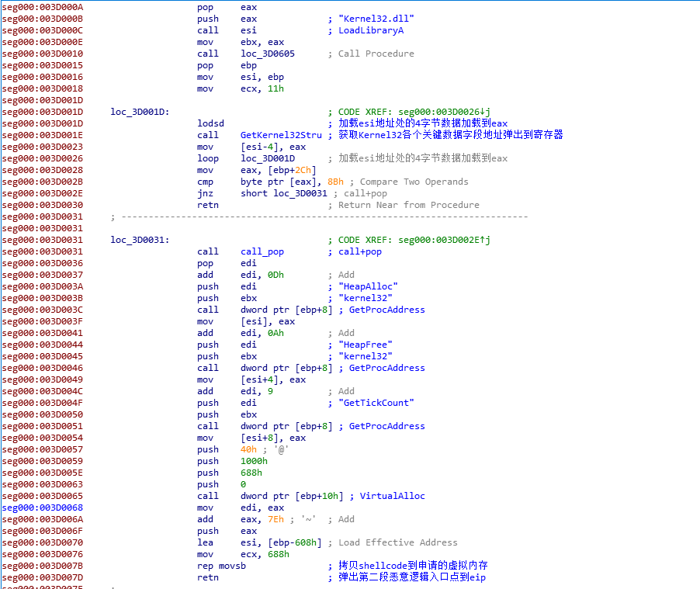The width and height of the screenshot is (700, 589).
Task: Click "HeapFree" comment
Action: pos(366,345)
